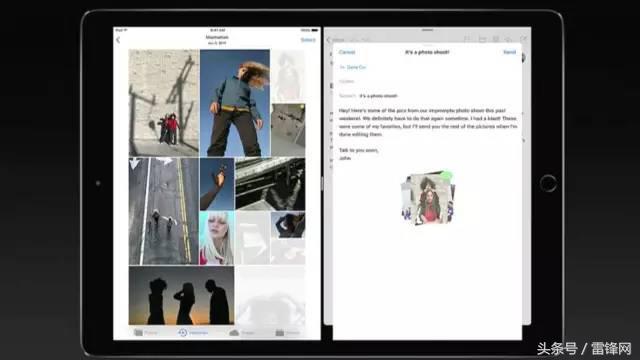Image resolution: width=640 pixels, height=360 pixels.
Task: Open the Photos tab in bottom bar
Action: click(146, 333)
